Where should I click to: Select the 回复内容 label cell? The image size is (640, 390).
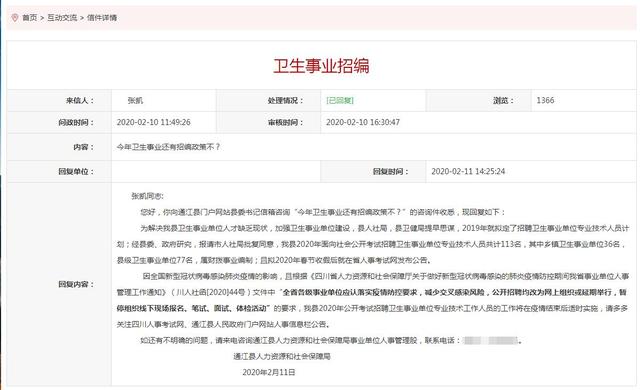tap(59, 284)
